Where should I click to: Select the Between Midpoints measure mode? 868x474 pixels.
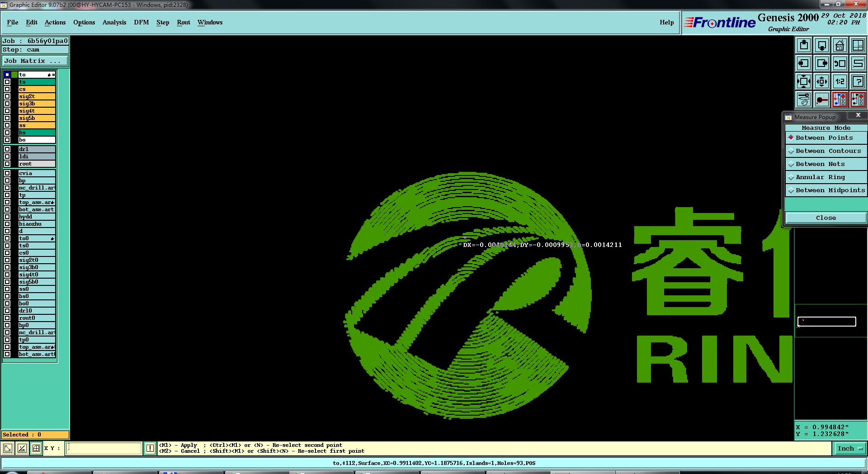click(x=826, y=190)
